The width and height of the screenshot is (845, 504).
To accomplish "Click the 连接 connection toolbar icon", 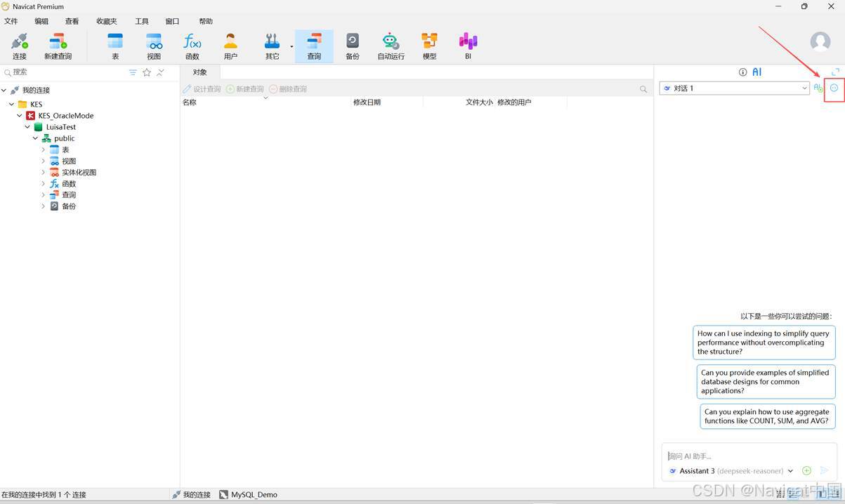I will point(19,46).
